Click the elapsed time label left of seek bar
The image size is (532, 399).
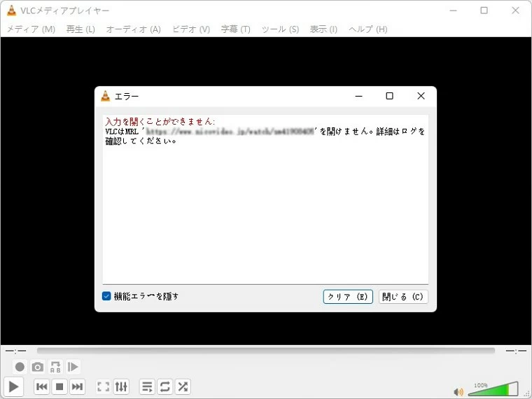(15, 351)
